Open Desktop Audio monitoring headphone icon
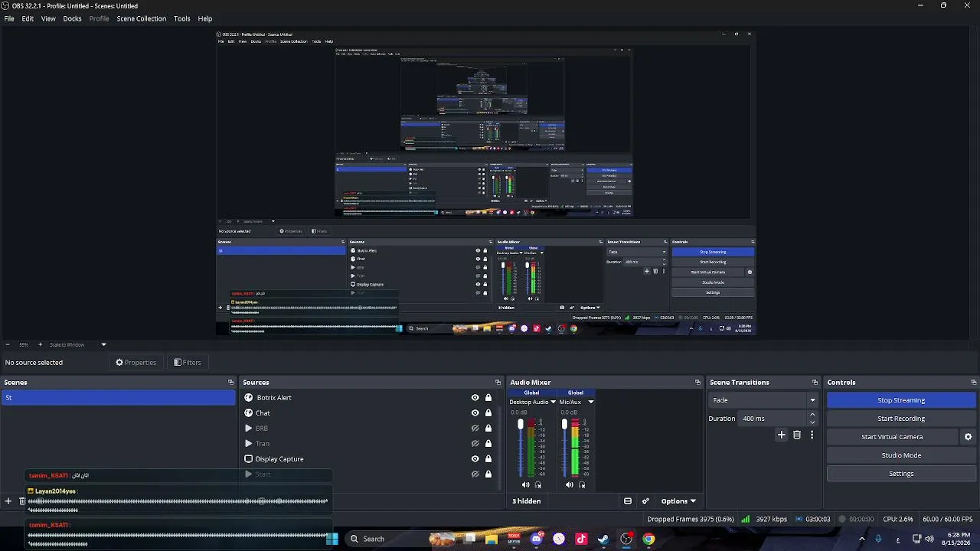 (537, 484)
